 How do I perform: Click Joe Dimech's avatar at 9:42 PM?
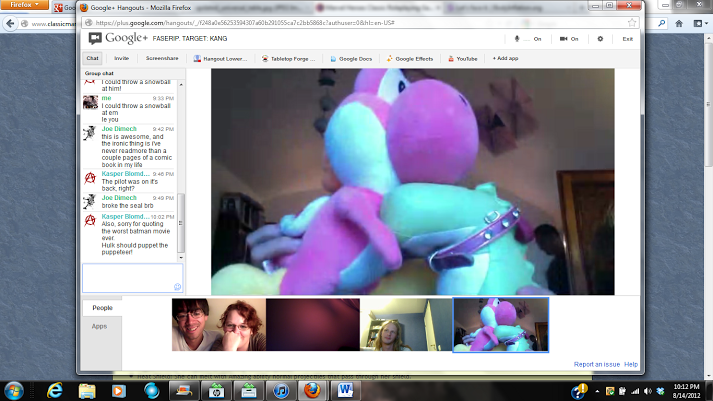90,133
